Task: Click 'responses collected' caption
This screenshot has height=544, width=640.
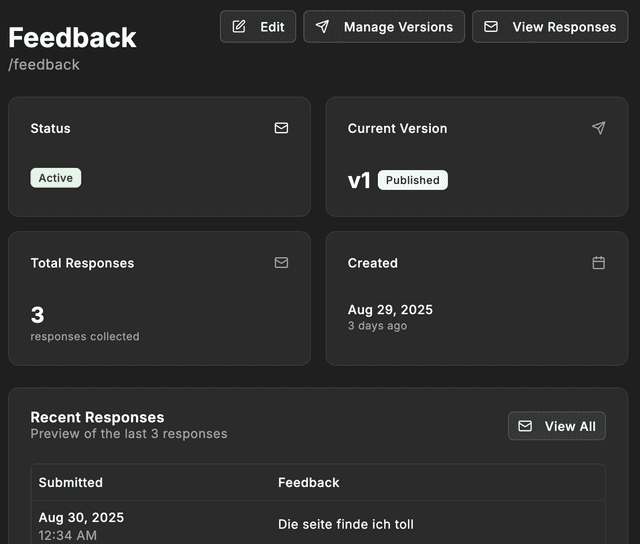Action: pyautogui.click(x=85, y=336)
